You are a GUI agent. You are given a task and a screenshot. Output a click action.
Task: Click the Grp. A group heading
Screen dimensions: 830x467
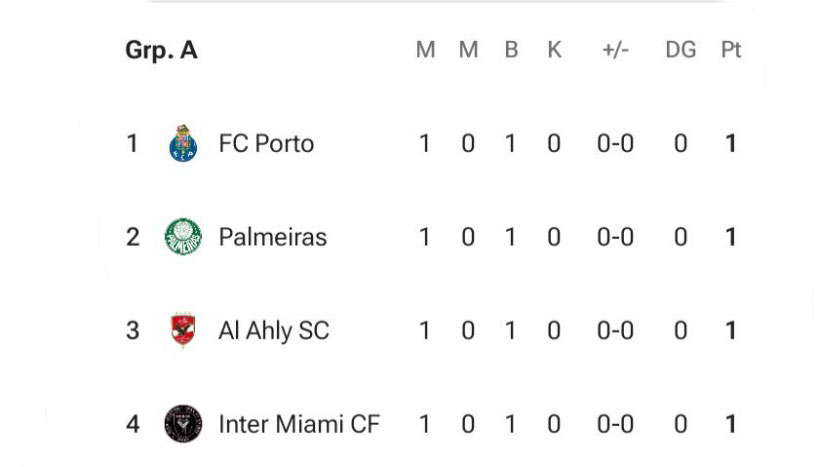click(x=161, y=50)
